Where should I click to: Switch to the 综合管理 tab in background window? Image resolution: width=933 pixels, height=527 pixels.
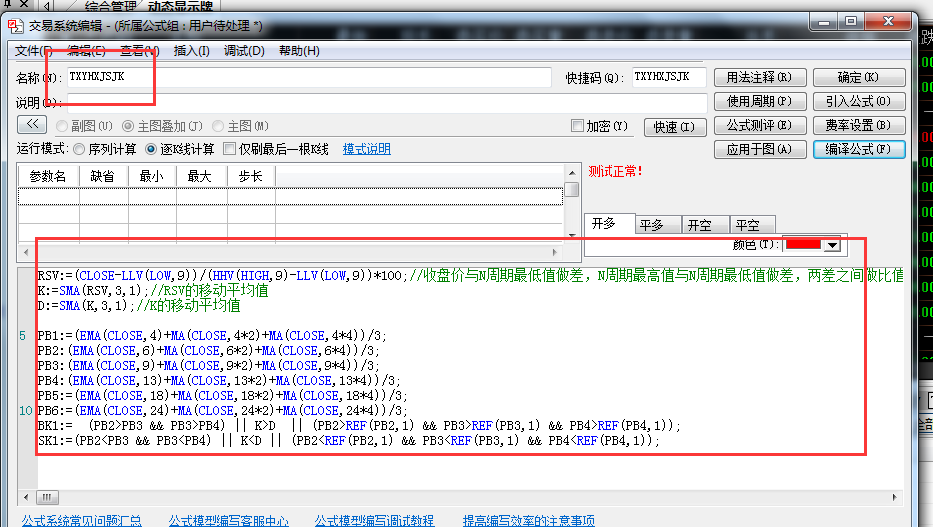pos(110,7)
